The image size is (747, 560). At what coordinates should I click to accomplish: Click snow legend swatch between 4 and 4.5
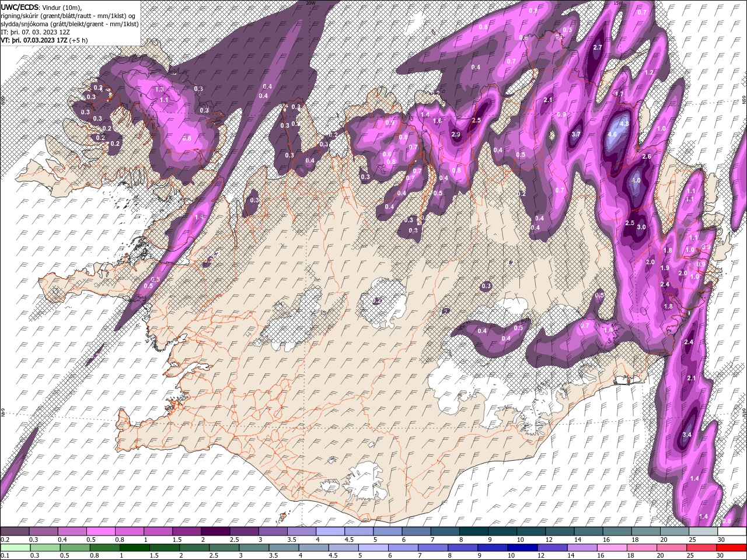[x=330, y=531]
